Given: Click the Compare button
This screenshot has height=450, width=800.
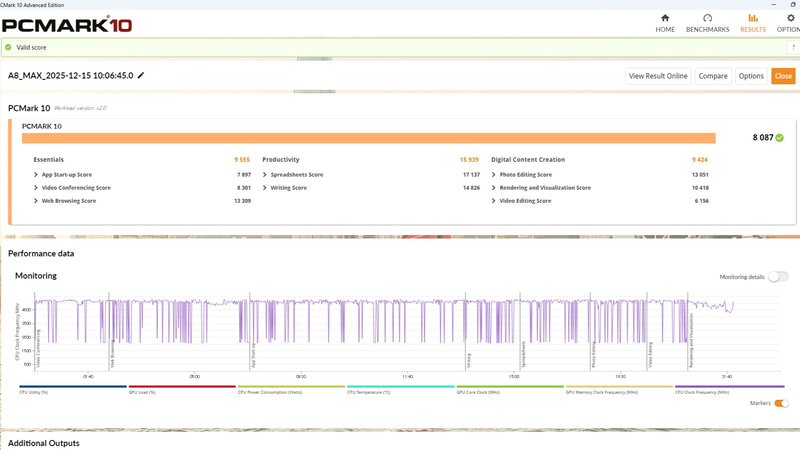Looking at the screenshot, I should tap(713, 76).
